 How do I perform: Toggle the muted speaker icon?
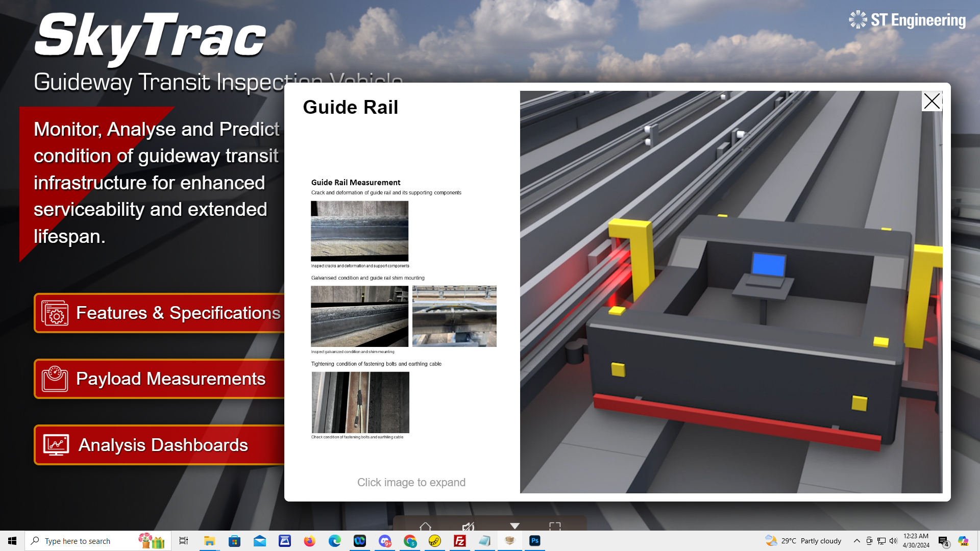pos(468,526)
